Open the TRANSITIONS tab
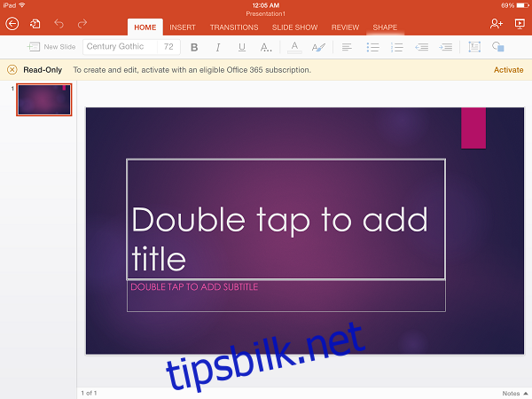The height and width of the screenshot is (399, 532). (234, 27)
